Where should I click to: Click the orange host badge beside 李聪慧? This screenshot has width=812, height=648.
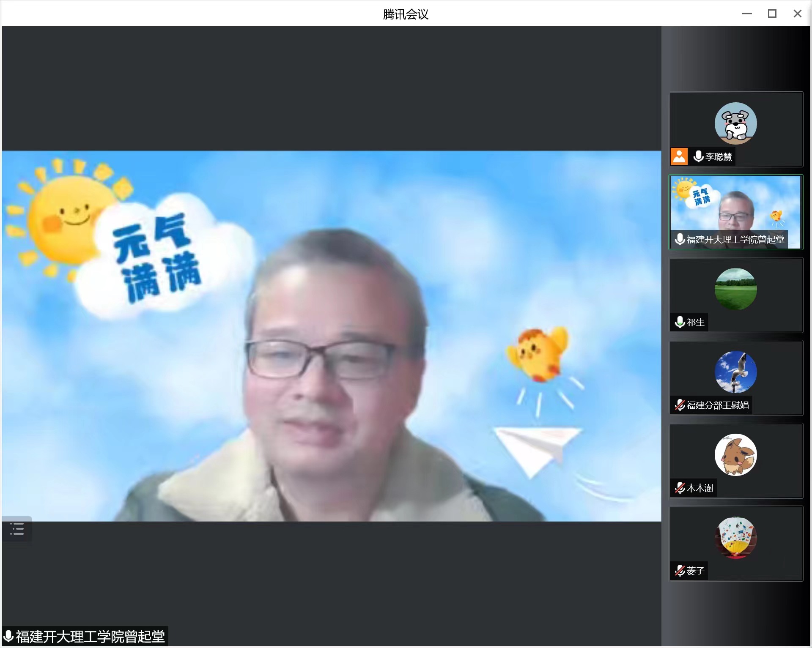click(x=679, y=157)
